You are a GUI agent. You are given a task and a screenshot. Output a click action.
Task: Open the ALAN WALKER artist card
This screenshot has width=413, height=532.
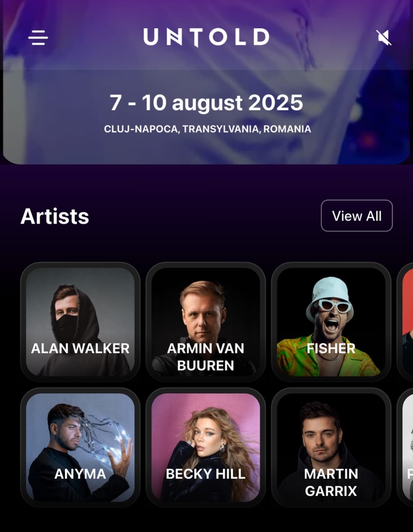[x=80, y=322]
